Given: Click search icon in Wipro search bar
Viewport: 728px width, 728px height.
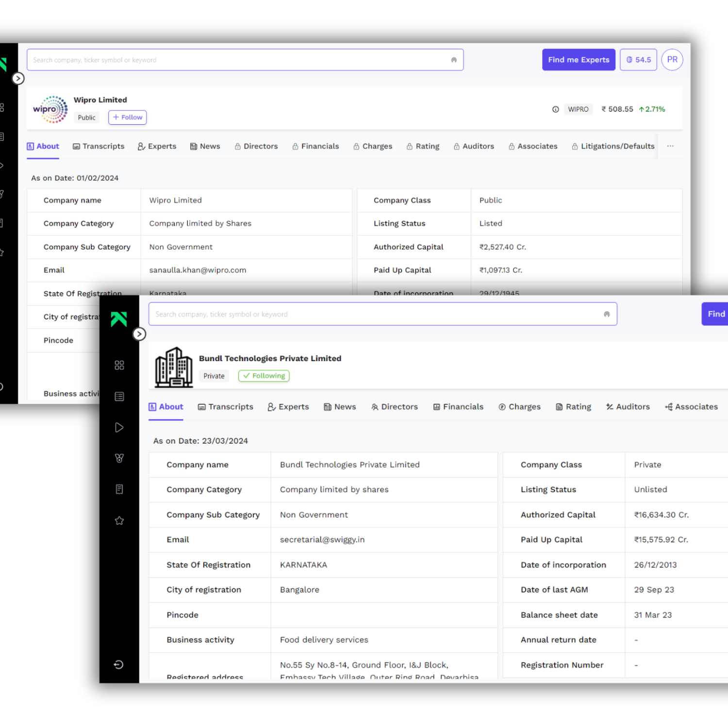Looking at the screenshot, I should [x=454, y=60].
